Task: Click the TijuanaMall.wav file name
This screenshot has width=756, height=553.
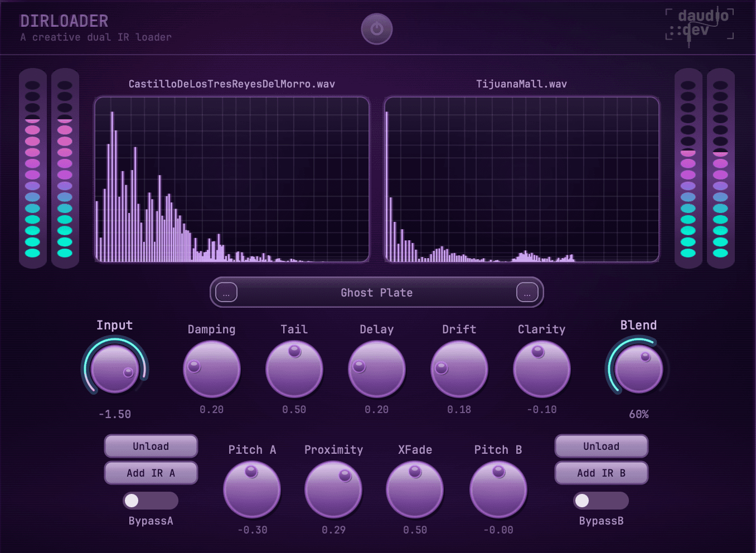Action: coord(521,84)
